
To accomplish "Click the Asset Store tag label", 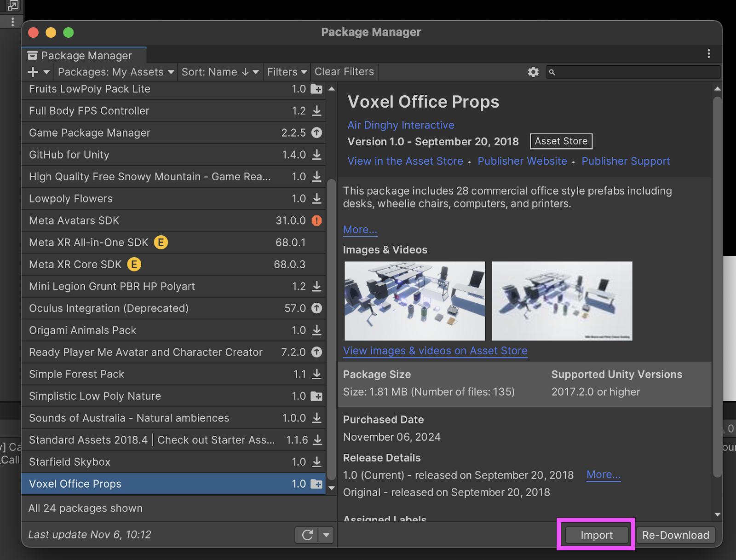I will 561,141.
